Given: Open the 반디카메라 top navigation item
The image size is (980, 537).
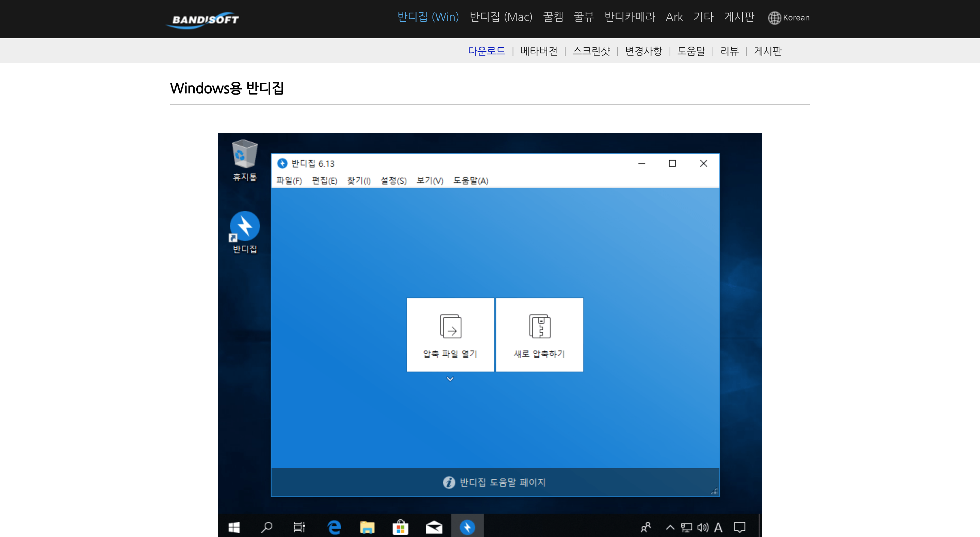Looking at the screenshot, I should point(630,17).
